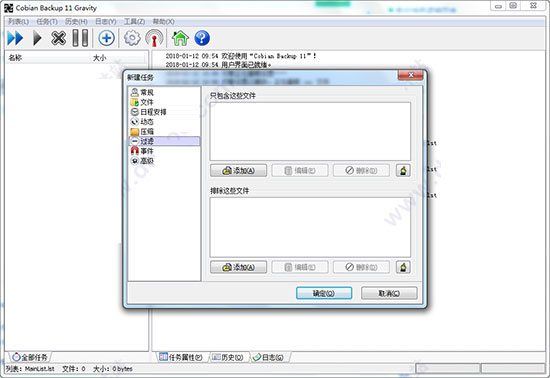Click the Run selected task play icon
The image size is (550, 378).
coord(37,38)
